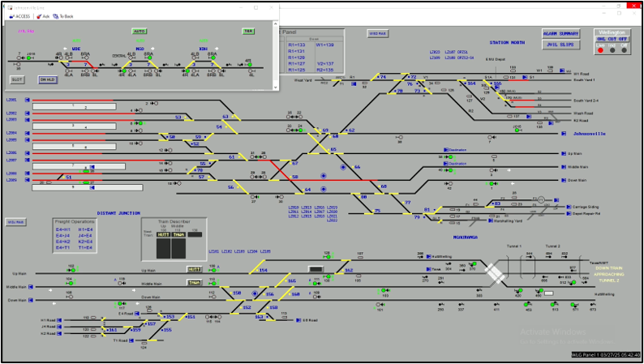The width and height of the screenshot is (644, 364).
Task: Select freight route K2>E4
Action: (x=85, y=242)
